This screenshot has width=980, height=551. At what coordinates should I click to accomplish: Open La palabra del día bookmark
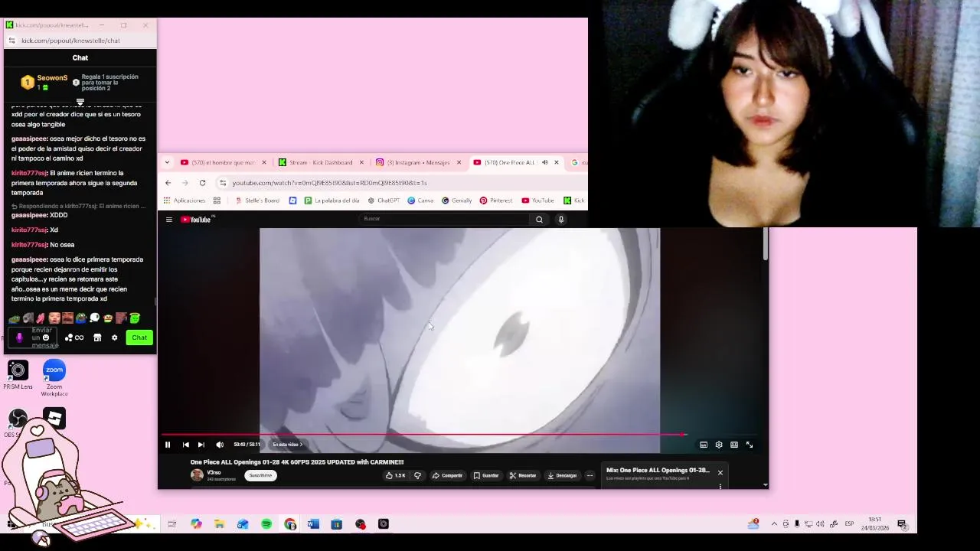point(332,201)
